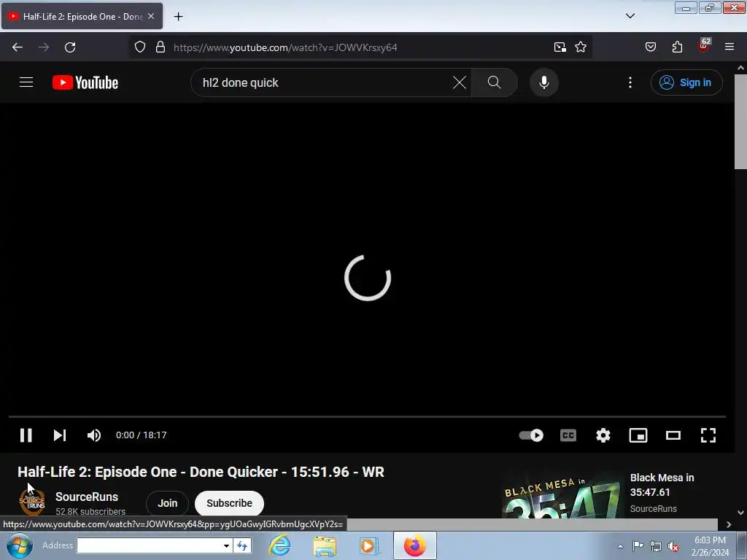Subscribe to SourceRuns channel

(x=229, y=503)
